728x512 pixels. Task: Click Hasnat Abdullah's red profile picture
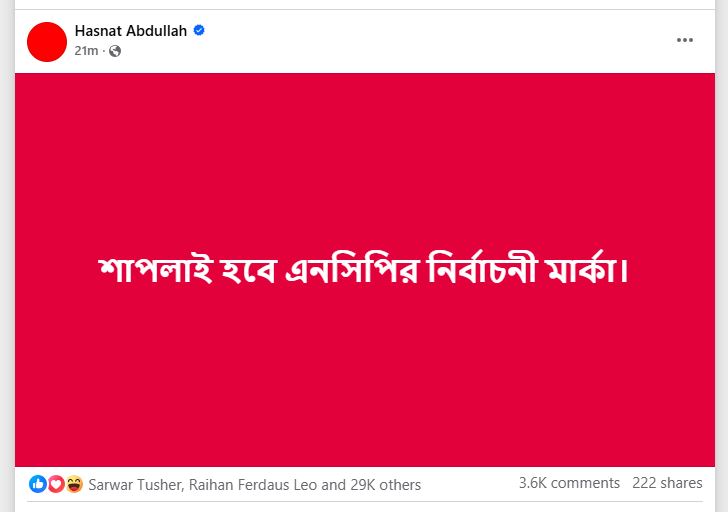47,41
